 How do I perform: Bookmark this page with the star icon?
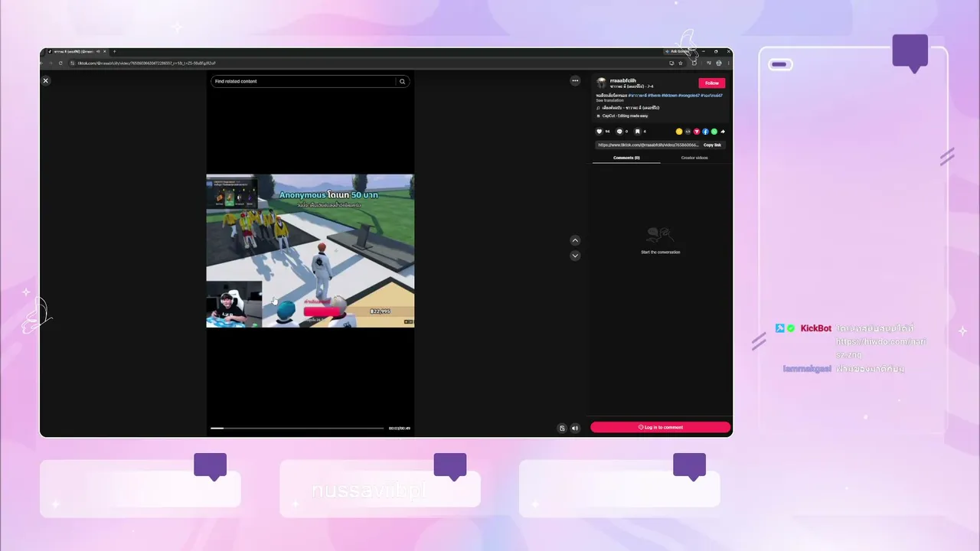click(681, 63)
